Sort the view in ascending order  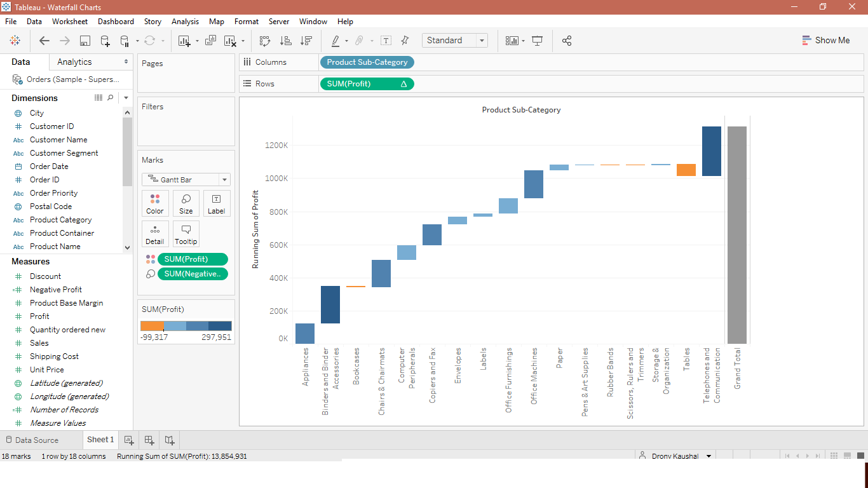[286, 40]
